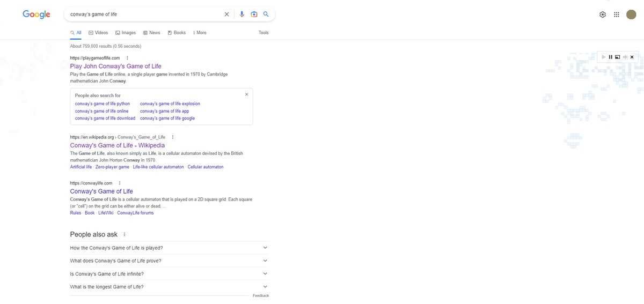644x304 pixels.
Task: Open search by image camera icon
Action: tap(254, 14)
